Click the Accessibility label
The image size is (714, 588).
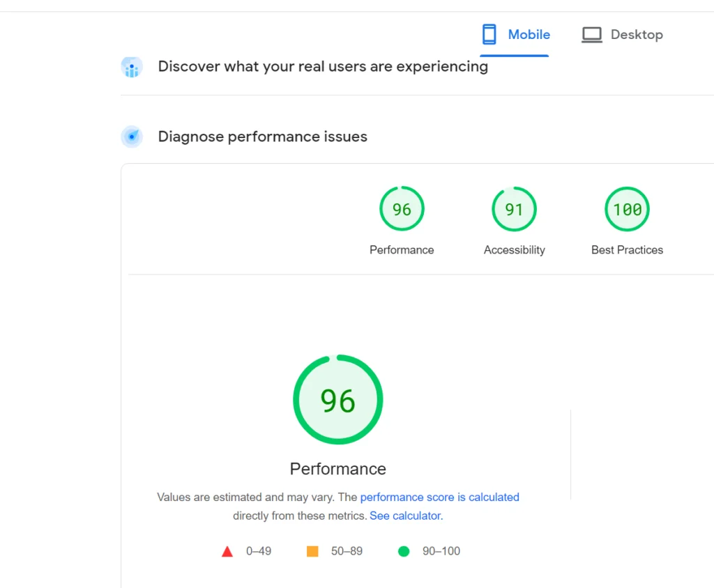point(514,250)
